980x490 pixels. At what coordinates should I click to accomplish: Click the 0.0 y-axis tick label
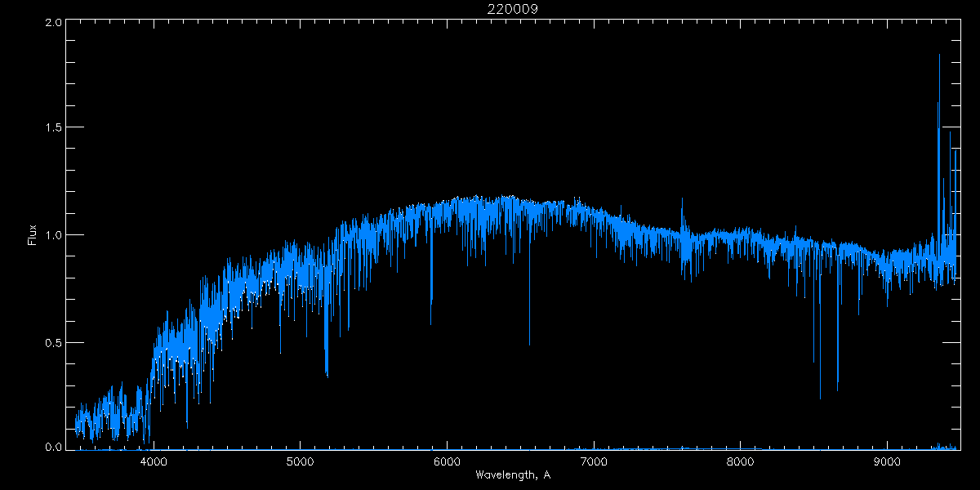54,448
